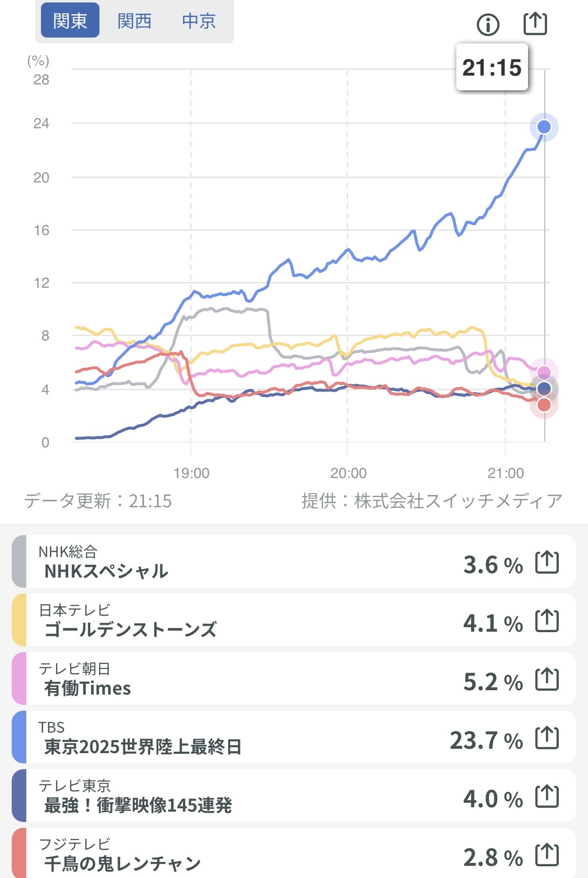Screen dimensions: 588x878
Task: Tap the share icon at top right
Action: (x=535, y=23)
